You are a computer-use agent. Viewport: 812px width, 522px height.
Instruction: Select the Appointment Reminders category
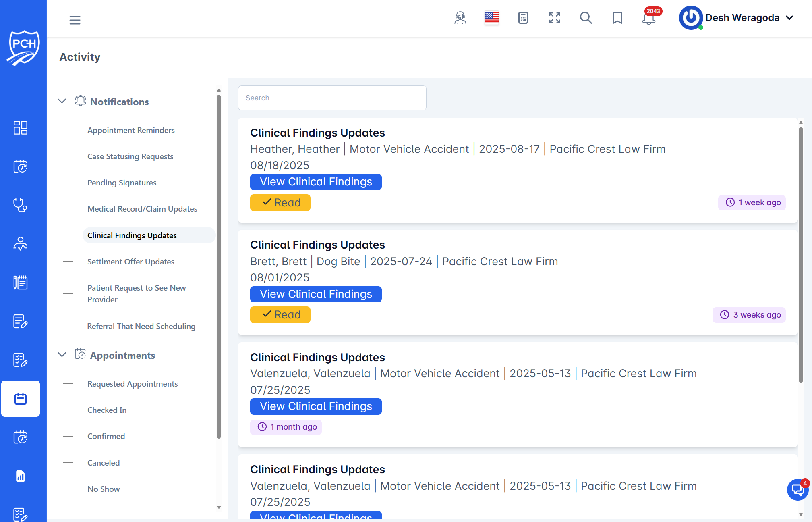[131, 130]
